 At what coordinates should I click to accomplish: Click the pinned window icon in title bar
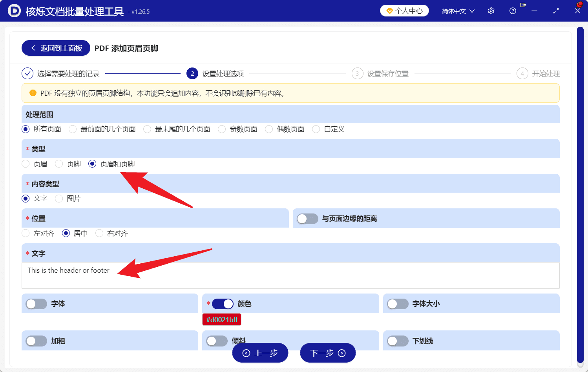click(523, 5)
